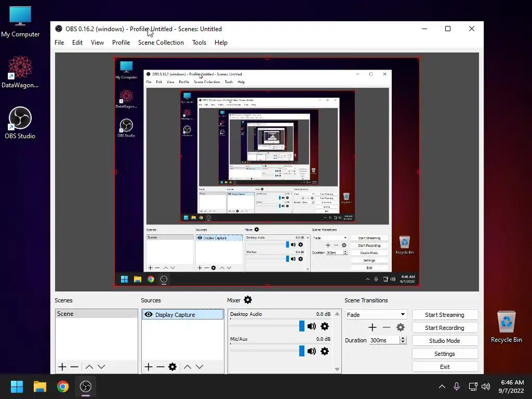This screenshot has height=399, width=532.
Task: Increase Duration with stepper up arrow
Action: pos(403,338)
